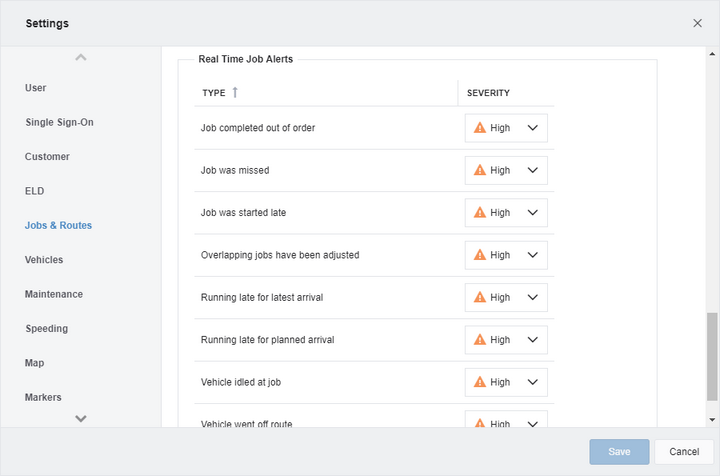Click the Cancel button
720x476 pixels.
pos(684,452)
